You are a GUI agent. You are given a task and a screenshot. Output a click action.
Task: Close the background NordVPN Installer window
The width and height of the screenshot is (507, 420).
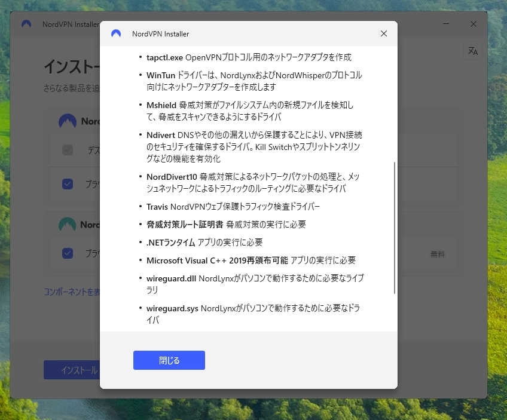pyautogui.click(x=474, y=24)
